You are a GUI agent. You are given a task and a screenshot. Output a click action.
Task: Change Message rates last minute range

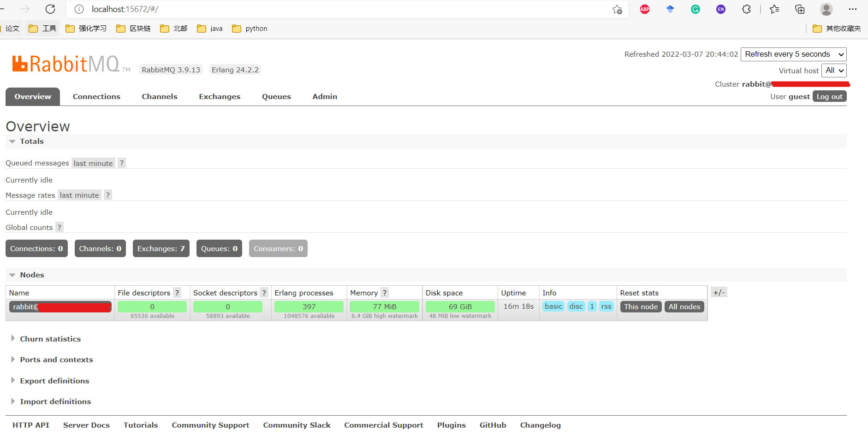point(79,195)
